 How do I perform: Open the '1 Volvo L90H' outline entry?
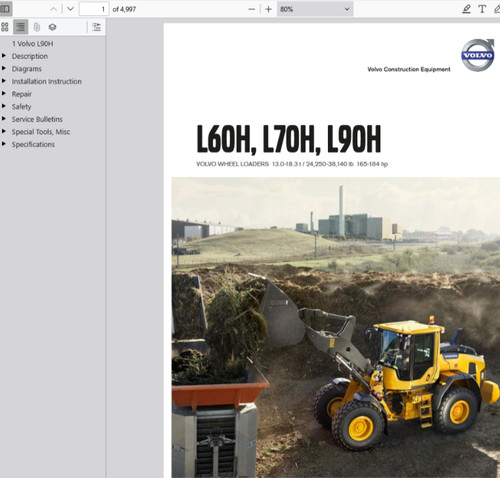[33, 44]
